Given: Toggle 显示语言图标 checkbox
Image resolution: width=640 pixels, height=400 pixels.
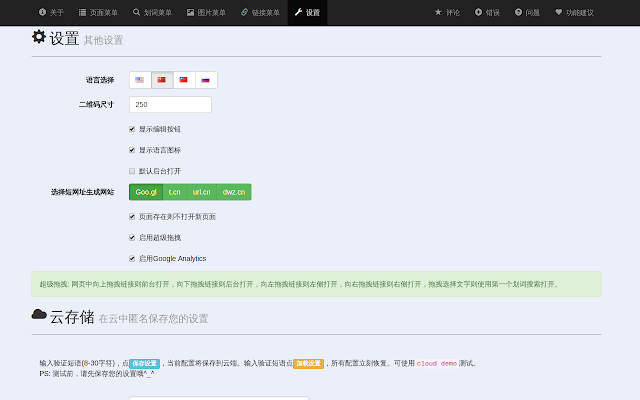Looking at the screenshot, I should pyautogui.click(x=132, y=150).
